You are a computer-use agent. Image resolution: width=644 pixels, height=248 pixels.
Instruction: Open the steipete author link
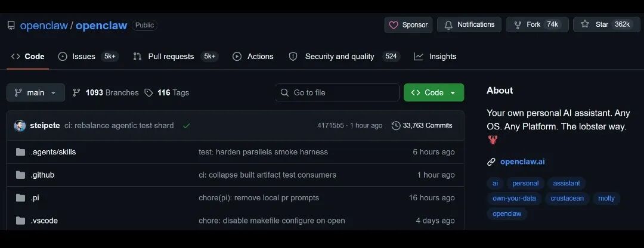45,126
